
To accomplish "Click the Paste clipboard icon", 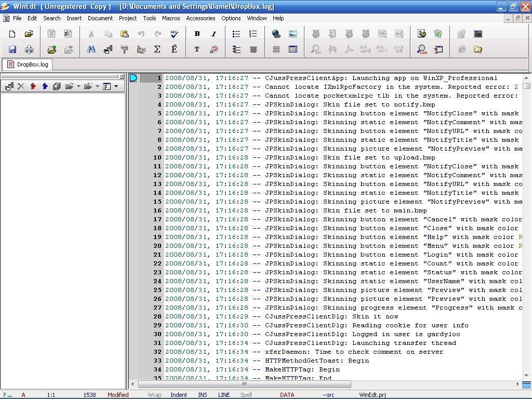I will coord(125,34).
